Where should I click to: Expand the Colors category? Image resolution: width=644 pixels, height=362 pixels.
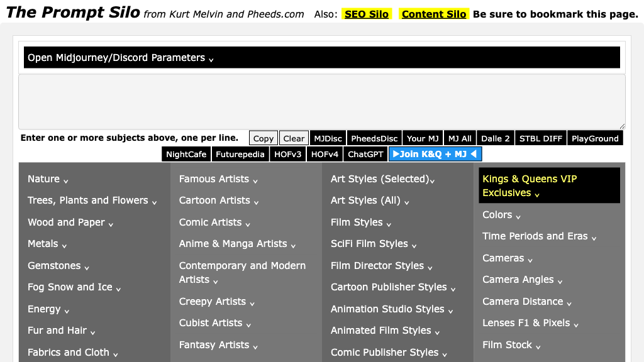click(x=501, y=215)
